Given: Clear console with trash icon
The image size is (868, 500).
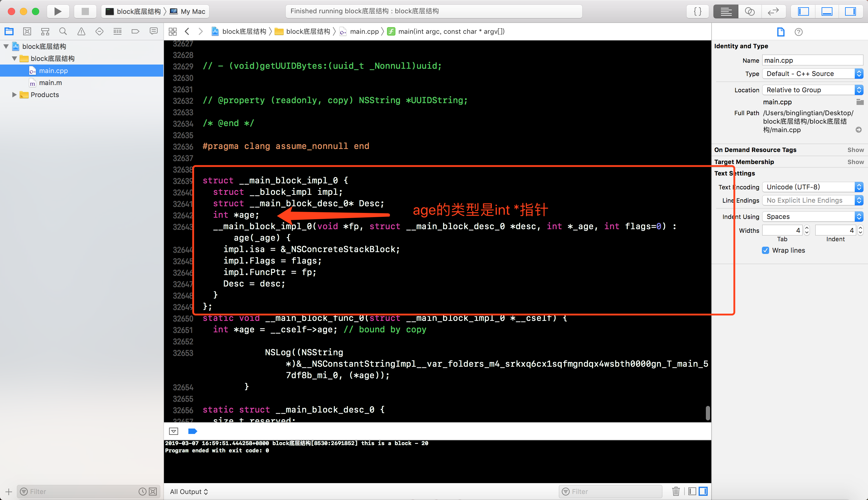Looking at the screenshot, I should pos(675,492).
